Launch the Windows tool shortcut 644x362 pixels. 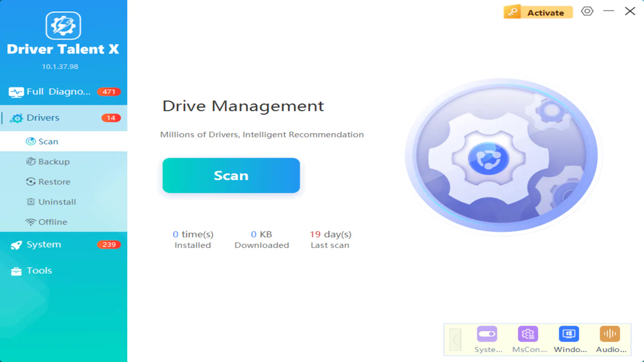[x=570, y=339]
